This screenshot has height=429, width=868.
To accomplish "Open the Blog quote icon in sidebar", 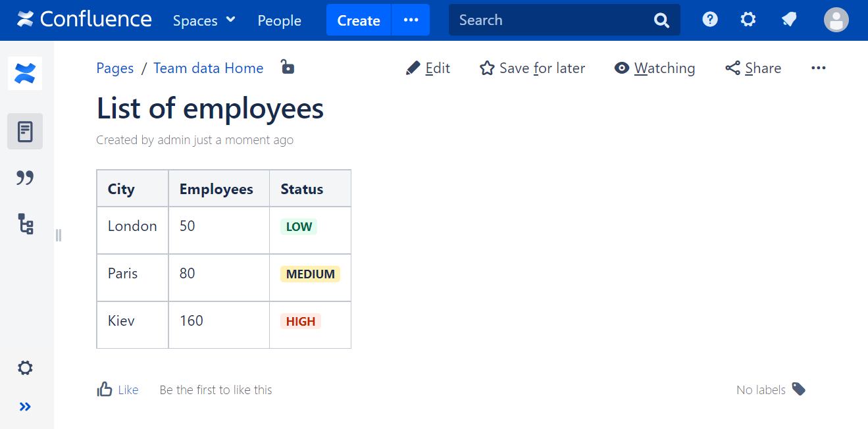I will tap(25, 178).
